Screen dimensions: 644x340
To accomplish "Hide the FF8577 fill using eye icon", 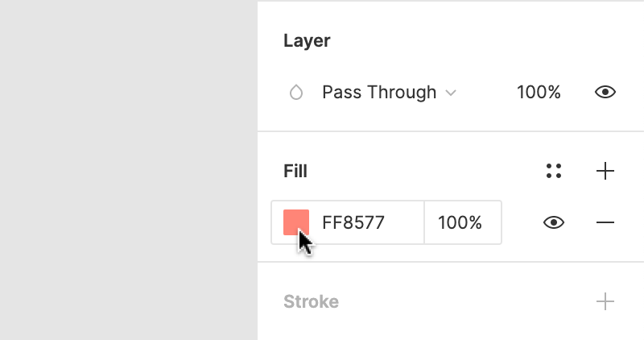I will pyautogui.click(x=554, y=222).
